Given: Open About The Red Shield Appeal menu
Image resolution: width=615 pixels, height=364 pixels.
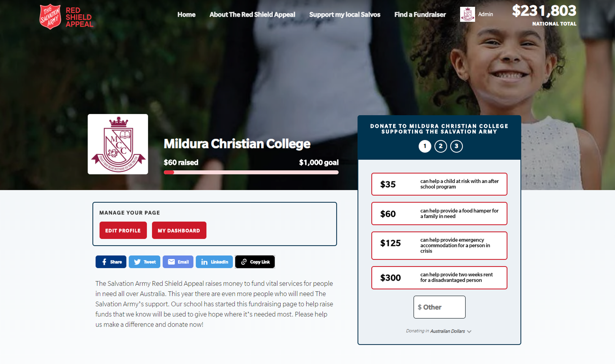Looking at the screenshot, I should click(252, 15).
